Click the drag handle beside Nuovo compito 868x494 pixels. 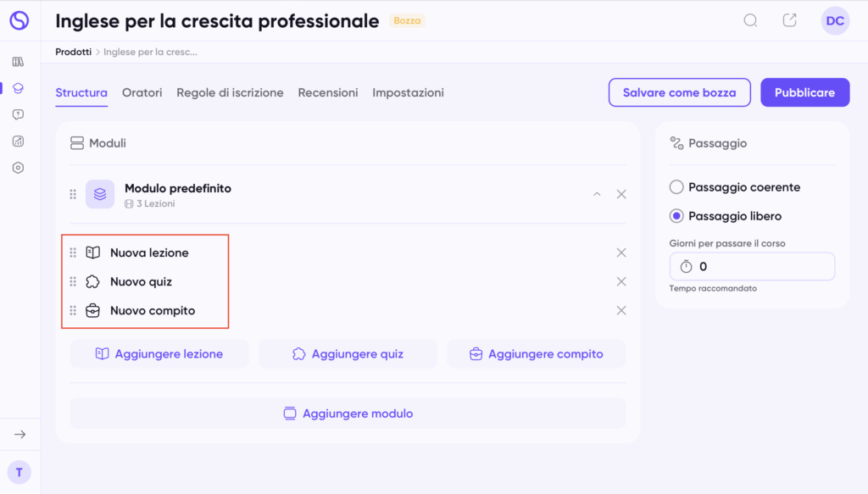click(73, 310)
